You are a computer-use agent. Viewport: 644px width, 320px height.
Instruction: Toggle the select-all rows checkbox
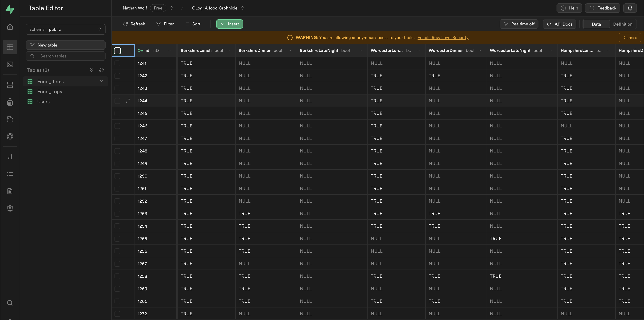(117, 50)
